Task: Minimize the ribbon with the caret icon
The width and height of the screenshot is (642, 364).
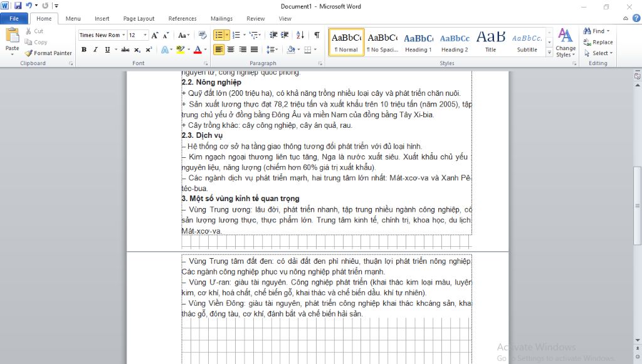Action: pos(626,18)
